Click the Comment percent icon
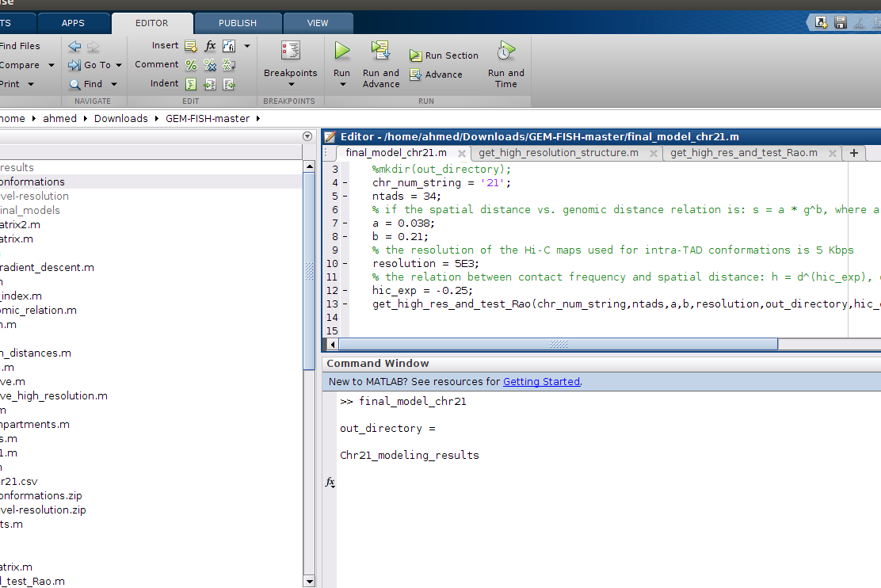 [191, 65]
